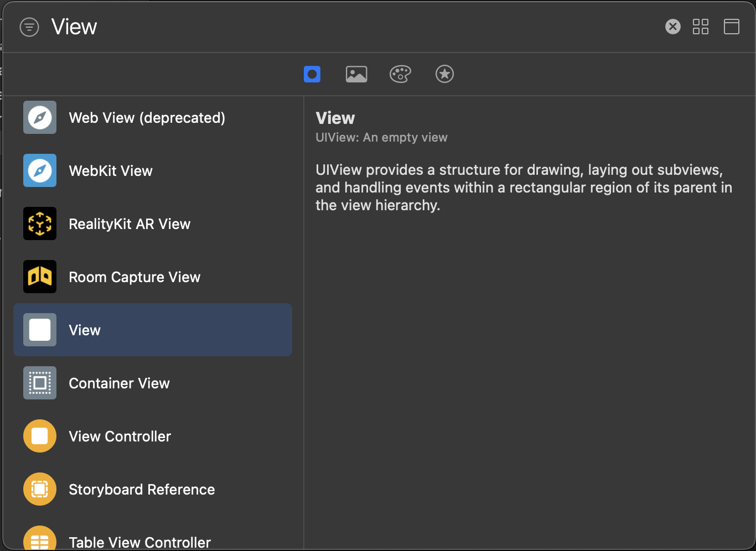Click the UIView description paragraph

coord(524,188)
